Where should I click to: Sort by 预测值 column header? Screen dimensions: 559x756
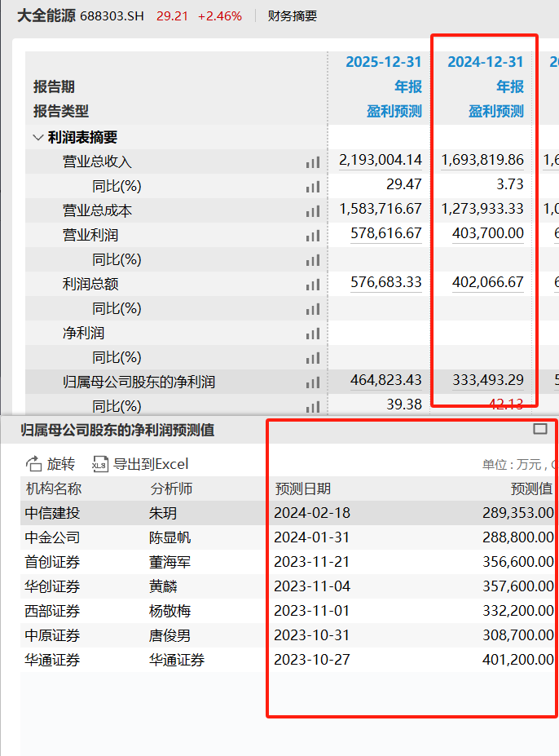click(x=531, y=489)
